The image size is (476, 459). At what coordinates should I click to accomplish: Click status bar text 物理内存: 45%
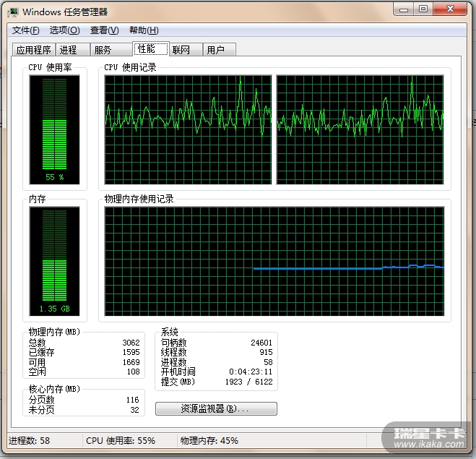[209, 440]
